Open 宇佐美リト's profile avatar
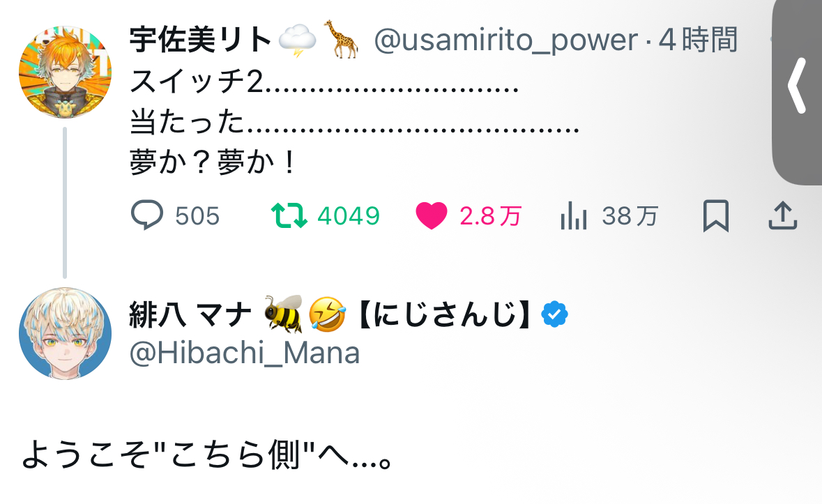822x504 pixels. click(x=65, y=72)
